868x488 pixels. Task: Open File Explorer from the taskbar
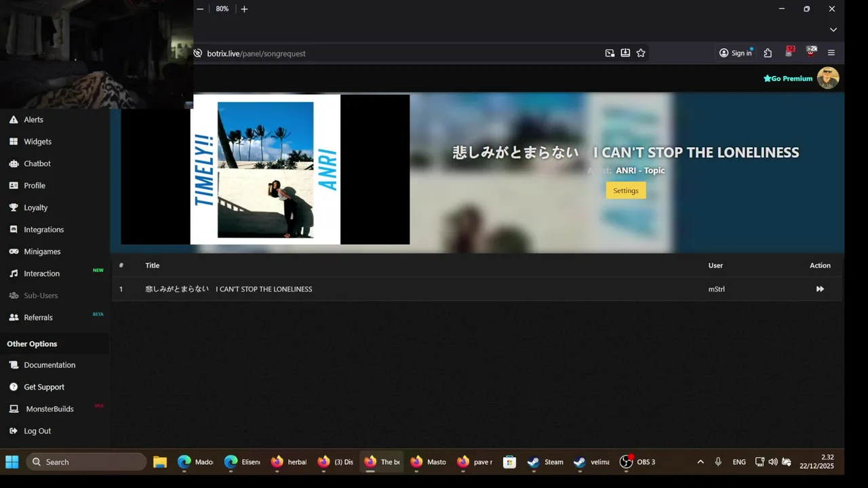[160, 462]
